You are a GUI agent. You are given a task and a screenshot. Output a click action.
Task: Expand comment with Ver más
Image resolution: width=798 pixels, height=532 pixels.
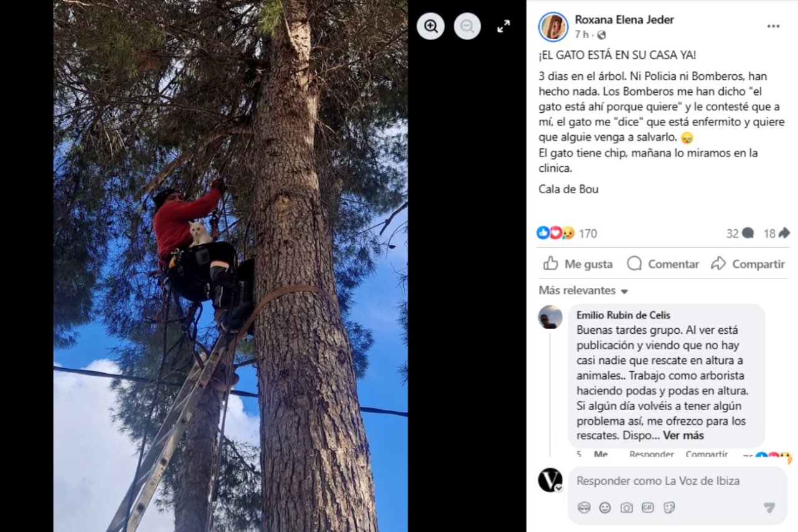point(683,435)
